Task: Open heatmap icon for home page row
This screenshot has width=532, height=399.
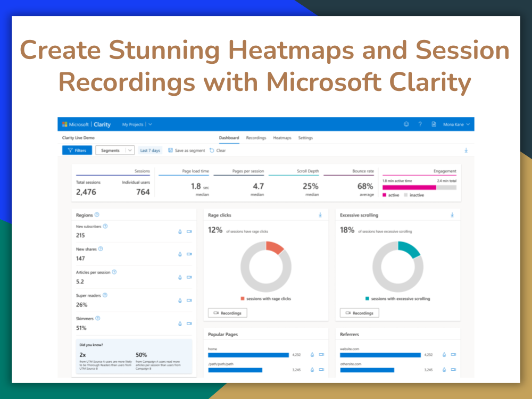Action: [312, 354]
